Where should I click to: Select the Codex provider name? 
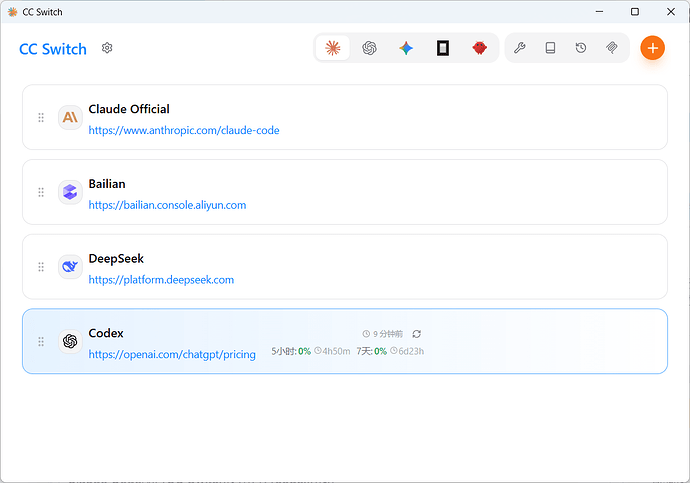pyautogui.click(x=106, y=333)
